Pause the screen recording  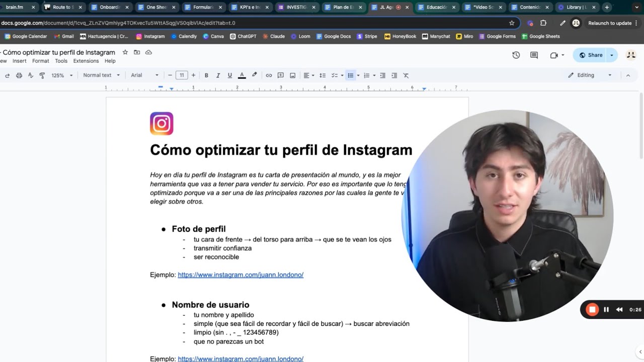click(x=606, y=310)
